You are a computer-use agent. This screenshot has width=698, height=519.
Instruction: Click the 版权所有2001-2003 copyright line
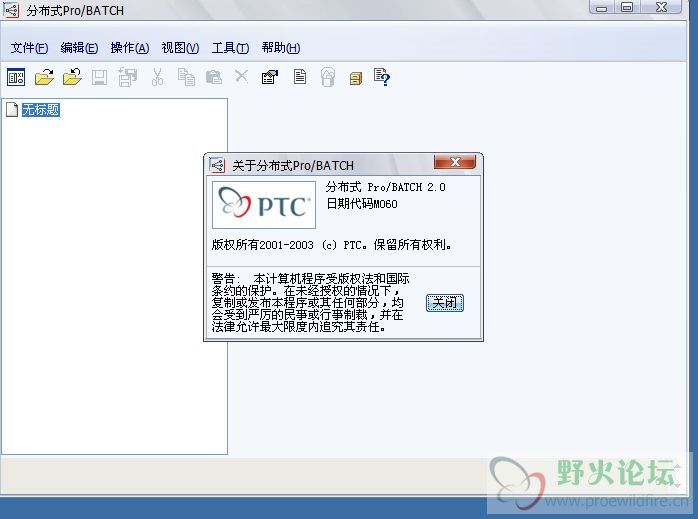(x=332, y=244)
